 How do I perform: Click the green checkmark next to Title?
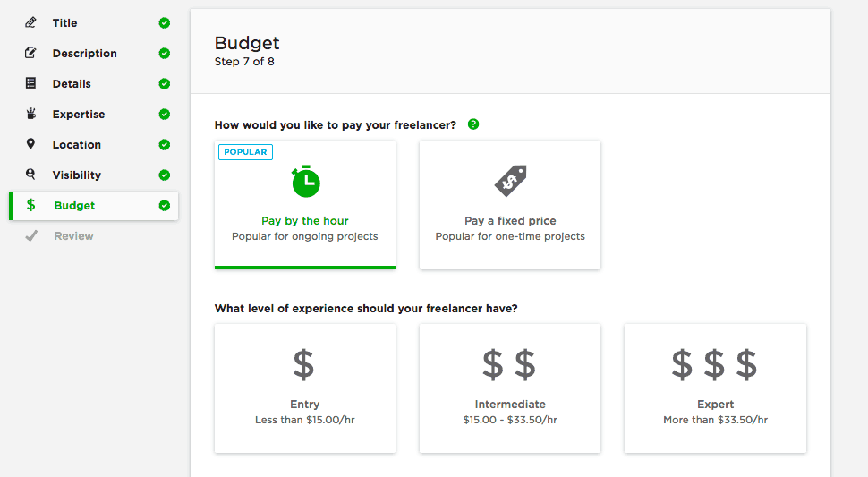coord(165,22)
